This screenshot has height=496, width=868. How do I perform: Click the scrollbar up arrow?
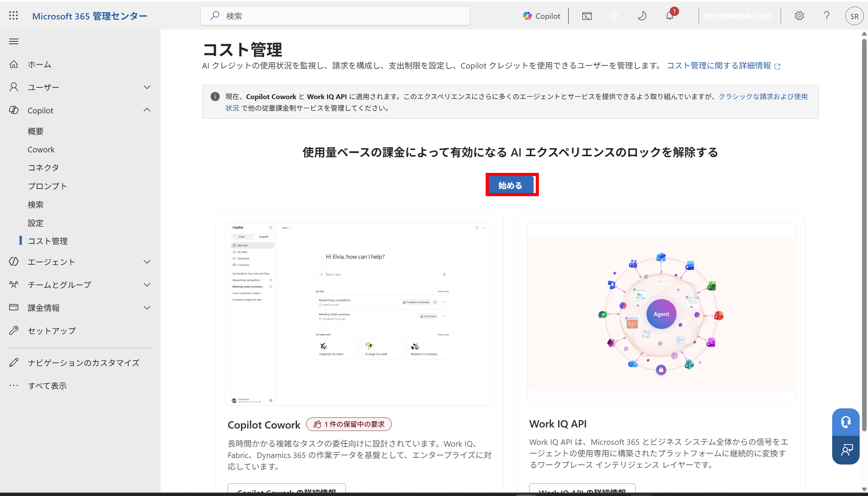click(x=864, y=34)
